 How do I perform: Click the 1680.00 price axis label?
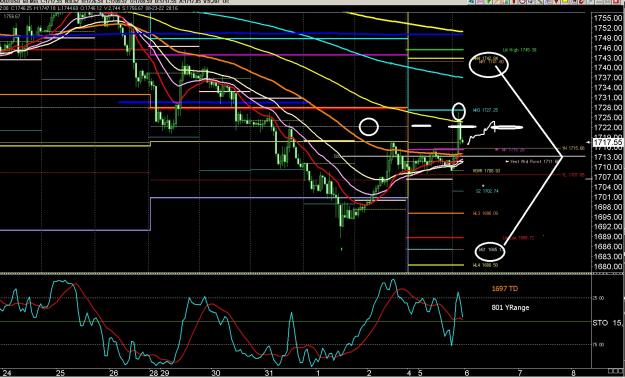pyautogui.click(x=608, y=266)
